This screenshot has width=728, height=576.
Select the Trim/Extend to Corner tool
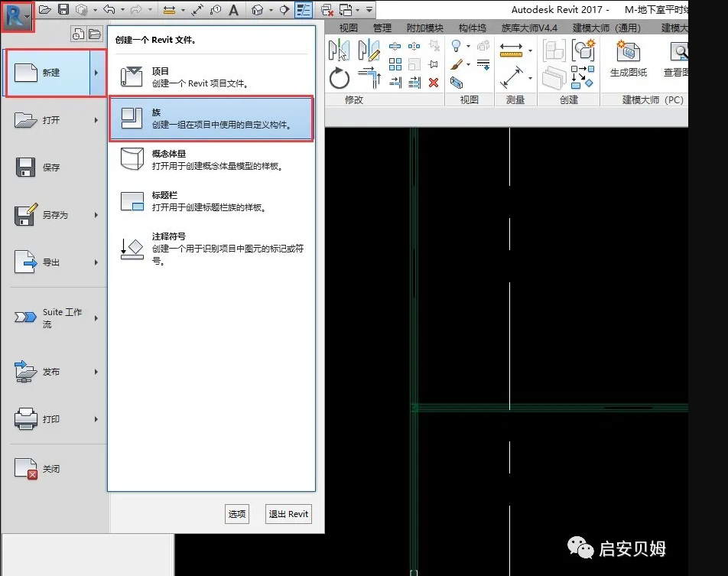click(369, 77)
